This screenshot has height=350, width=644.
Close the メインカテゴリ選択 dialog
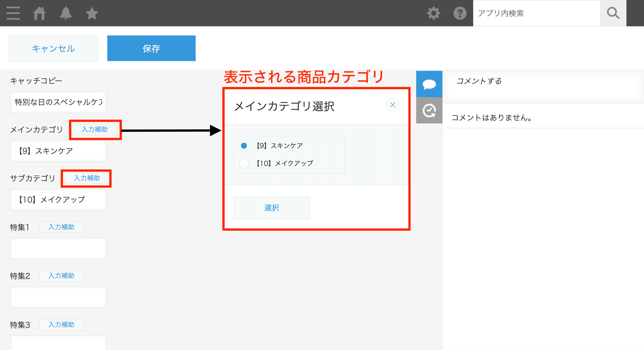coord(393,105)
